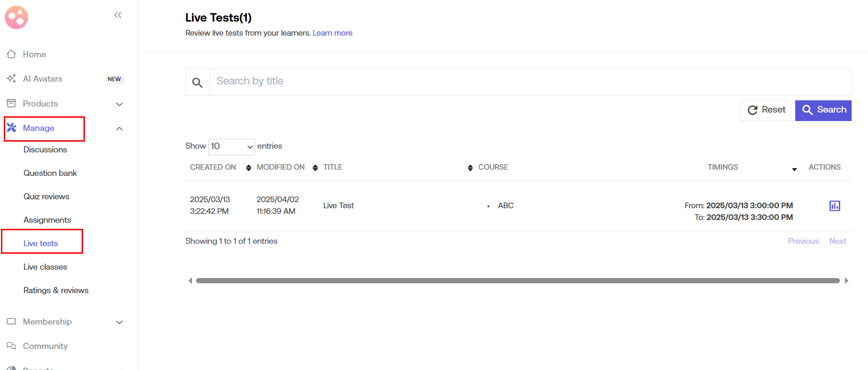Click the Community chat bubbles icon

[x=12, y=346]
